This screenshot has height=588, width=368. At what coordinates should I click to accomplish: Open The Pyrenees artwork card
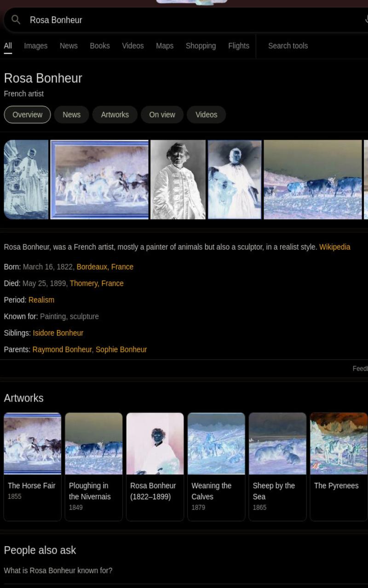coord(339,467)
